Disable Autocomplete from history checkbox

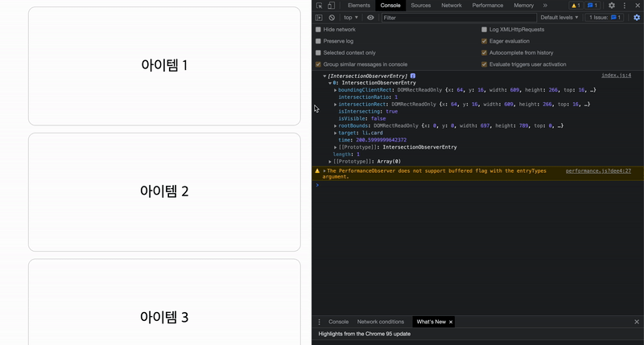point(484,52)
